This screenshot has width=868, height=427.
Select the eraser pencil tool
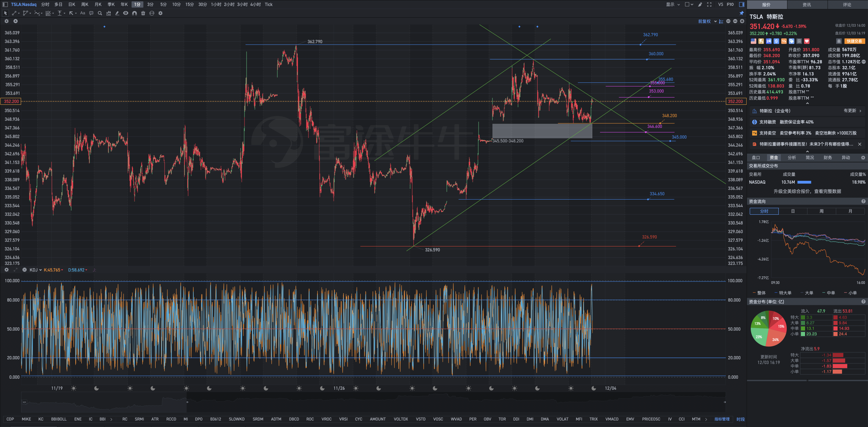point(117,13)
